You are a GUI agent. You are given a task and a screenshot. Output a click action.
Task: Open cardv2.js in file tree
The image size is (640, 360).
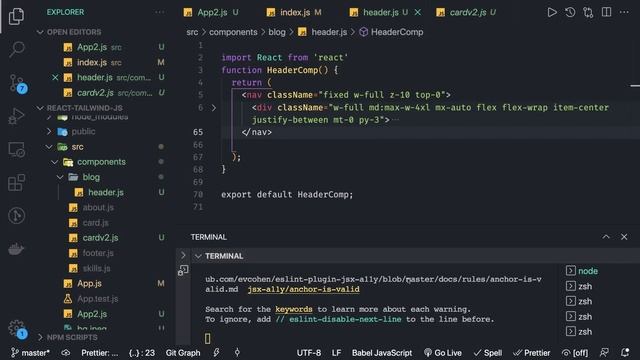click(x=100, y=238)
